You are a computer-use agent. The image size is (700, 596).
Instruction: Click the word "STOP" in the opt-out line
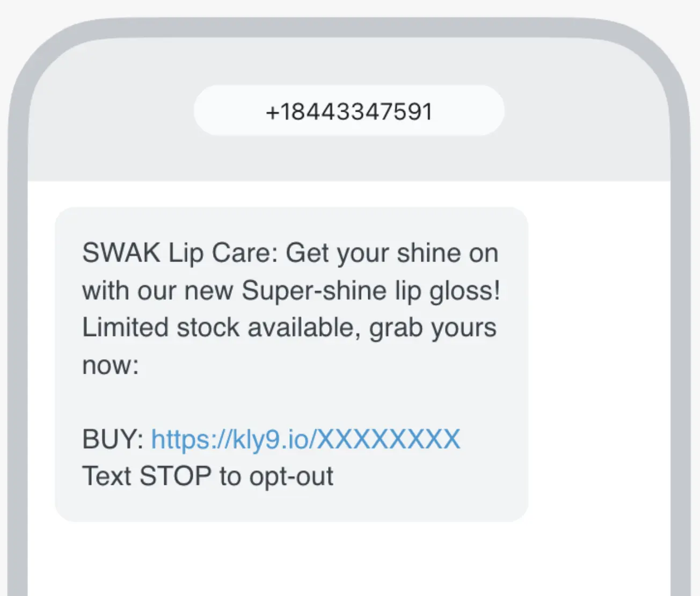(176, 476)
